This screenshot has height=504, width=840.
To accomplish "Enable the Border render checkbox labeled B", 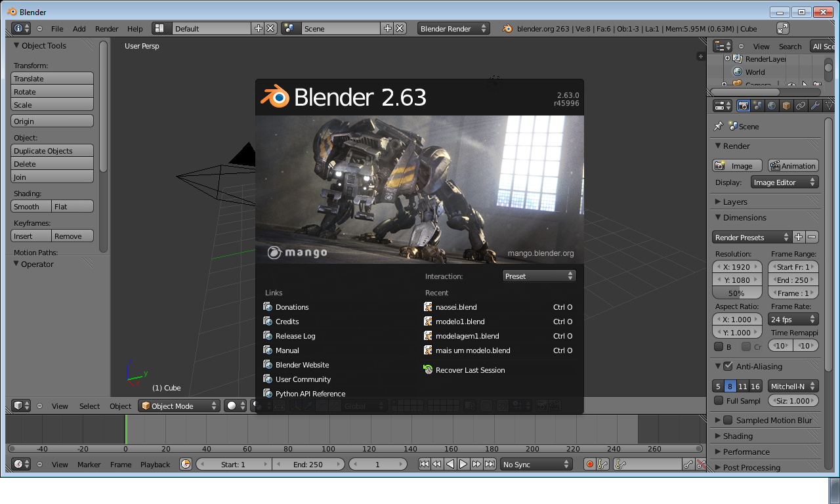I will pos(719,346).
